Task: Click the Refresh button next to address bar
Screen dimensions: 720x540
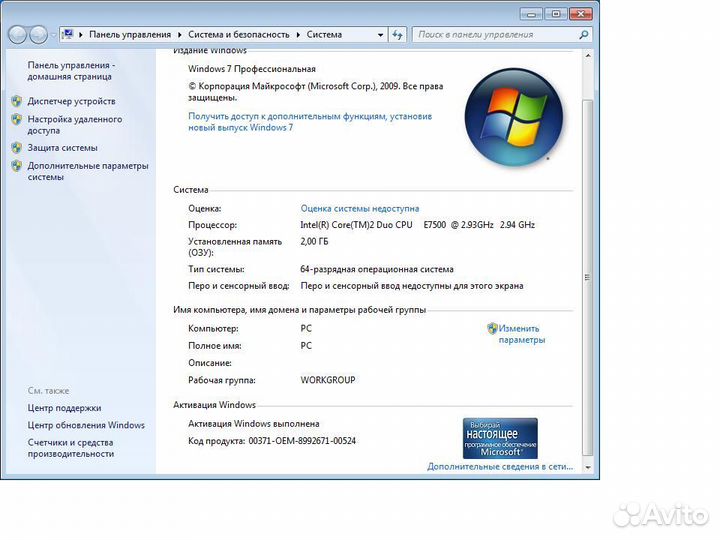Action: 397,35
